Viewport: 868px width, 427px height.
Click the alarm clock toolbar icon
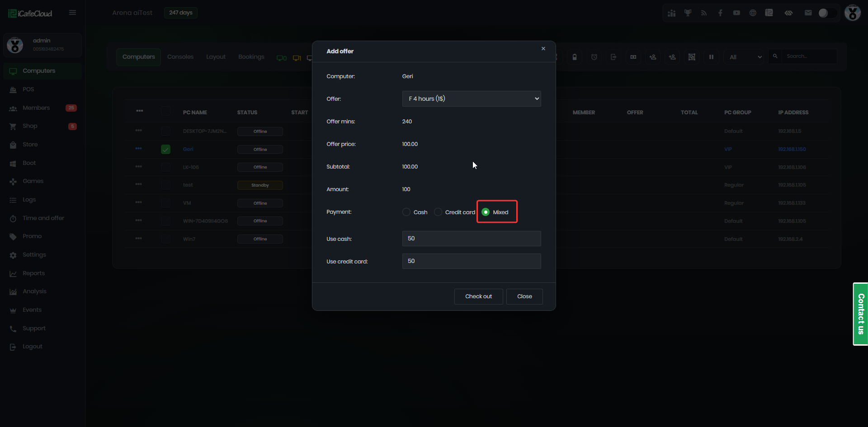(x=594, y=57)
